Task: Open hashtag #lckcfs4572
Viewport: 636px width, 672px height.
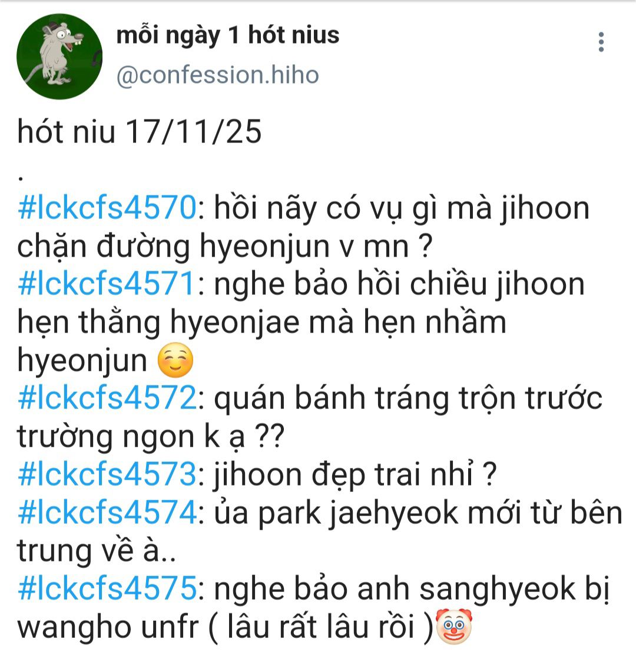Action: click(x=107, y=398)
